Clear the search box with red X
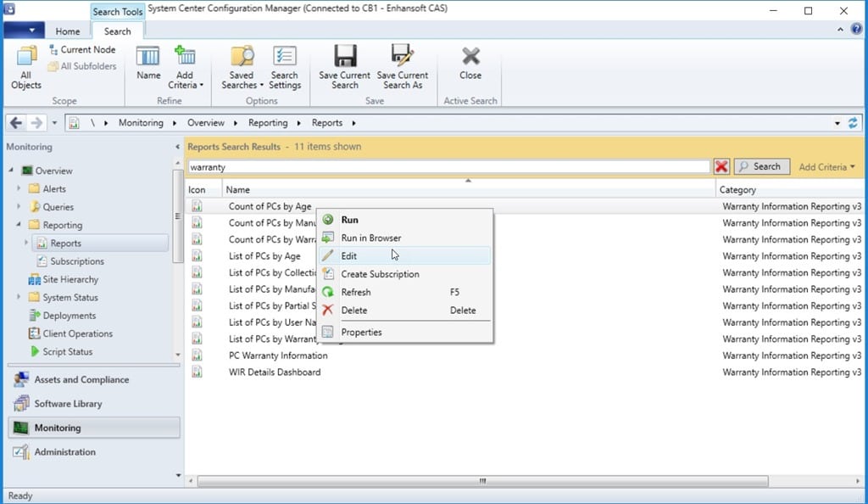 (x=721, y=166)
